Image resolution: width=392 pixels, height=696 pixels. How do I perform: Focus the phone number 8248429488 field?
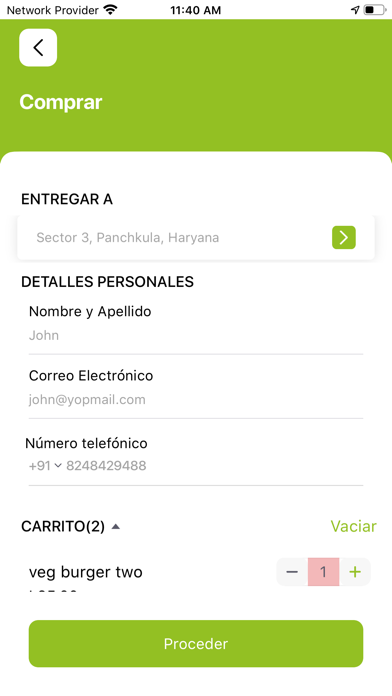pos(106,466)
